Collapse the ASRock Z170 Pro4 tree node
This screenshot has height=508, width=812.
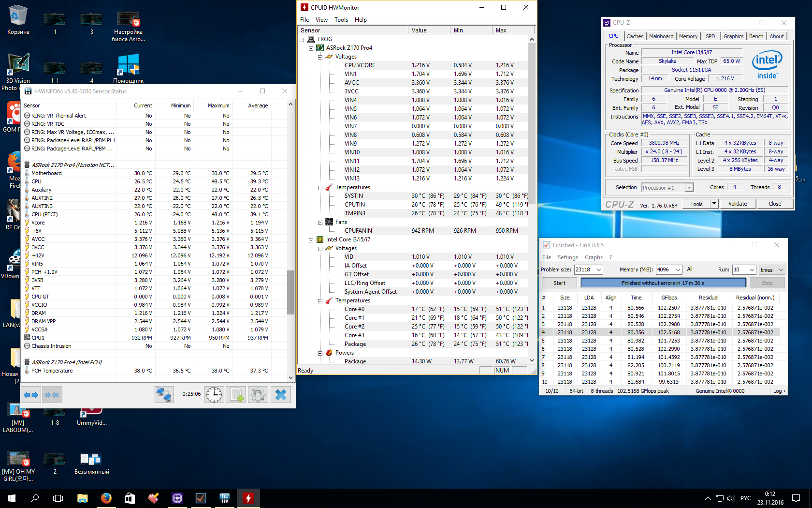pos(311,48)
